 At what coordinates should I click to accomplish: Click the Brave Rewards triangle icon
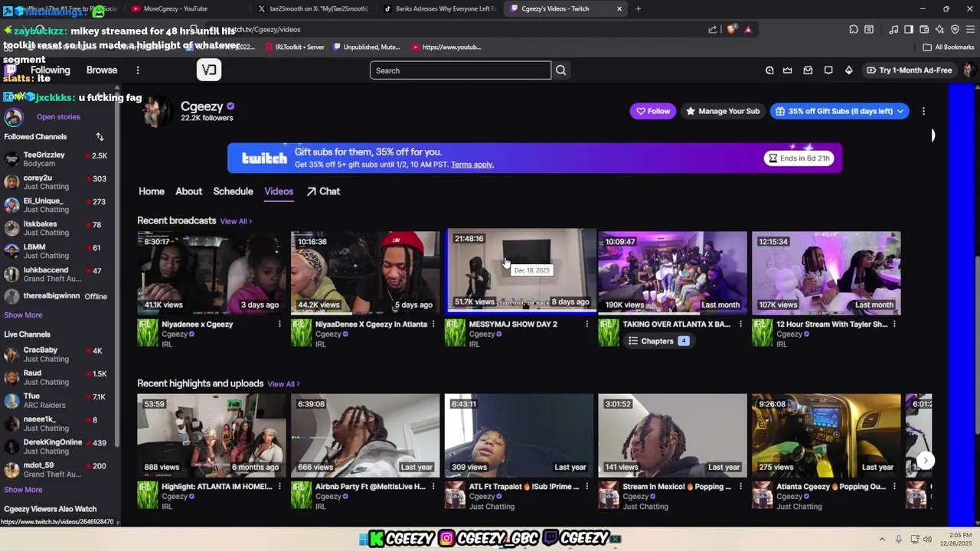click(748, 29)
